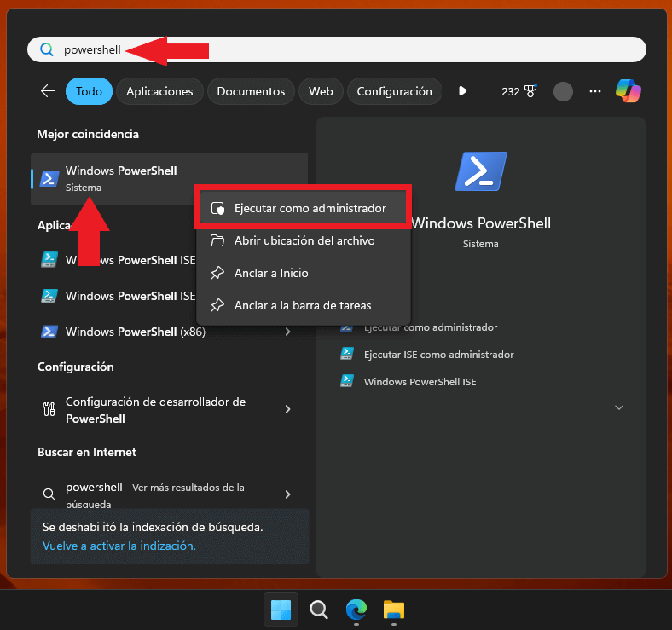The height and width of the screenshot is (630, 672).
Task: Click the Windows PowerShell (x86) app icon
Action: pos(49,332)
